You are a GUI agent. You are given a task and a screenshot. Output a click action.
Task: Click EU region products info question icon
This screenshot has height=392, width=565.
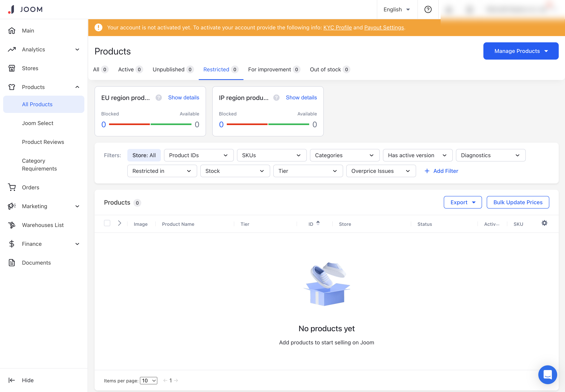coord(159,98)
